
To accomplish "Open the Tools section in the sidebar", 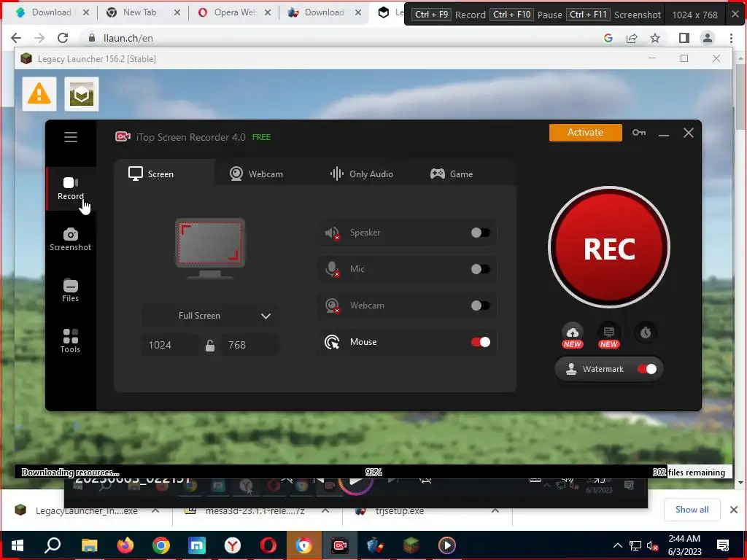I will 70,341.
